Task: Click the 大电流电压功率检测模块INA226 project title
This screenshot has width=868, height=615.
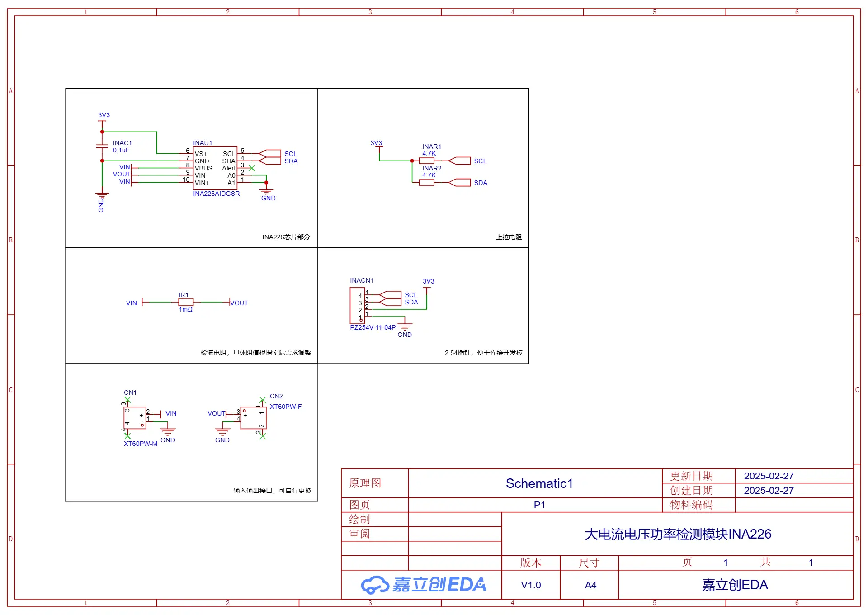Action: (x=677, y=535)
